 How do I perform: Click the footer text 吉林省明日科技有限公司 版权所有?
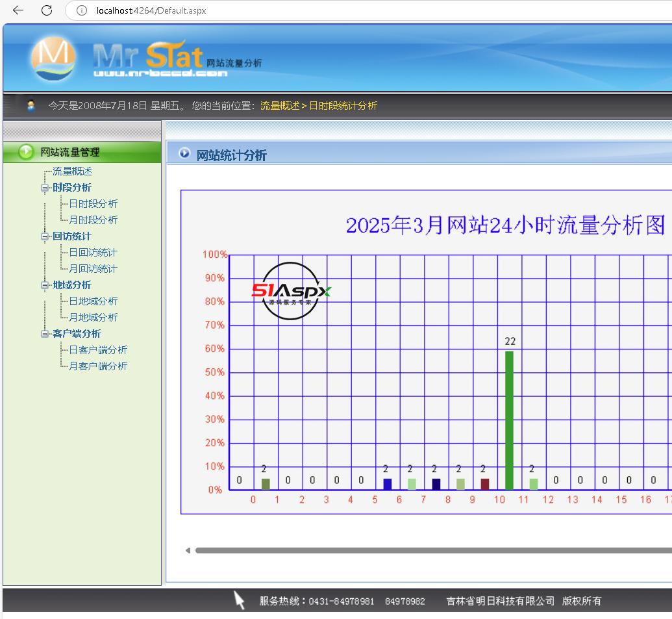click(x=524, y=601)
